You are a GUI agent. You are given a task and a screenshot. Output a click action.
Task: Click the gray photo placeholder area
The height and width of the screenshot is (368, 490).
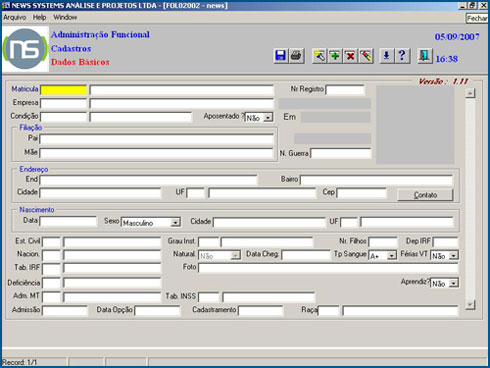pos(415,125)
